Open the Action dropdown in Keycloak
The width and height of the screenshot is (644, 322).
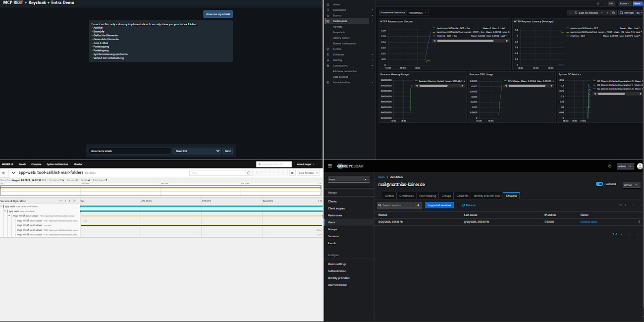tap(631, 185)
